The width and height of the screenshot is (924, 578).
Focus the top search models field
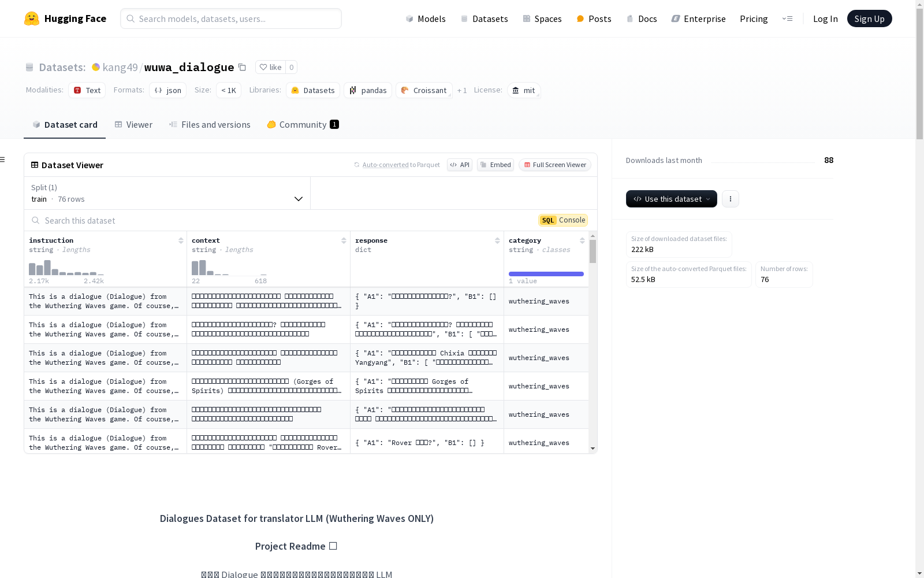pos(231,18)
